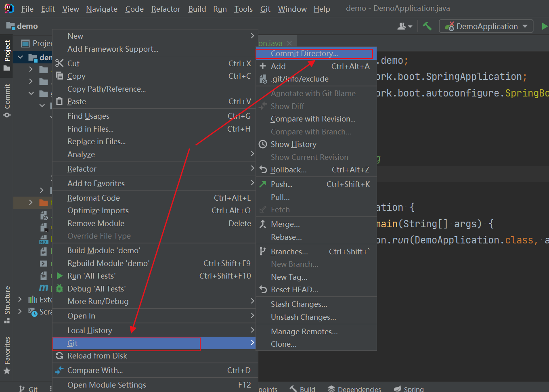Viewport: 549px width, 392px height.
Task: Expand the Local History submenu
Action: (252, 330)
